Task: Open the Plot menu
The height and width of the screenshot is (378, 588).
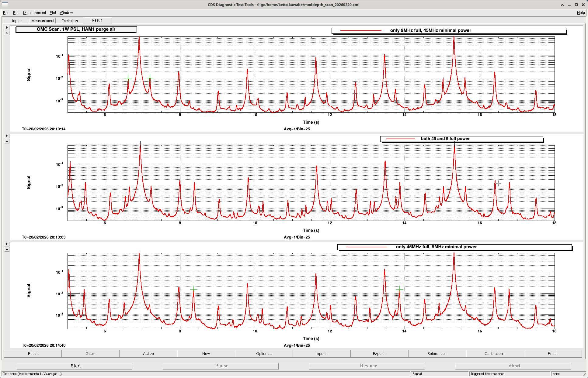Action: coord(53,13)
